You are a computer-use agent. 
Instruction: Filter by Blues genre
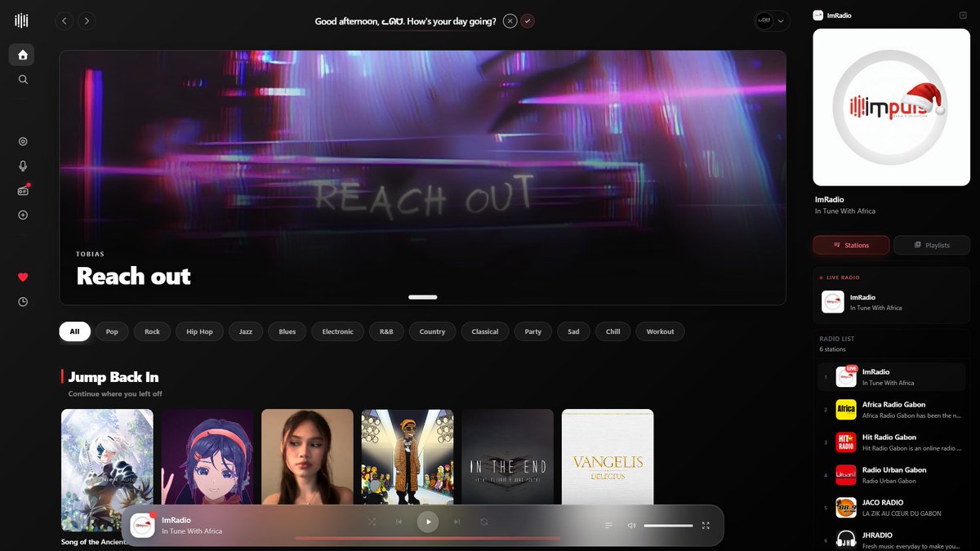point(287,331)
